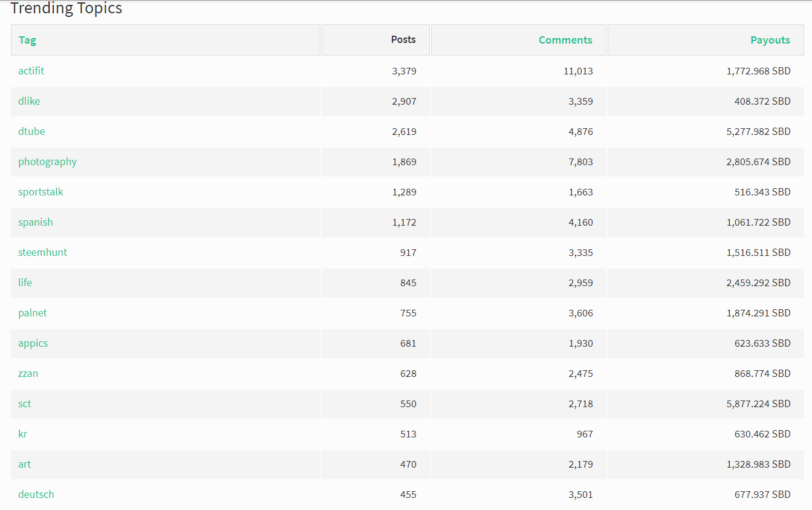Select posts value 755 for palnet

coord(408,313)
